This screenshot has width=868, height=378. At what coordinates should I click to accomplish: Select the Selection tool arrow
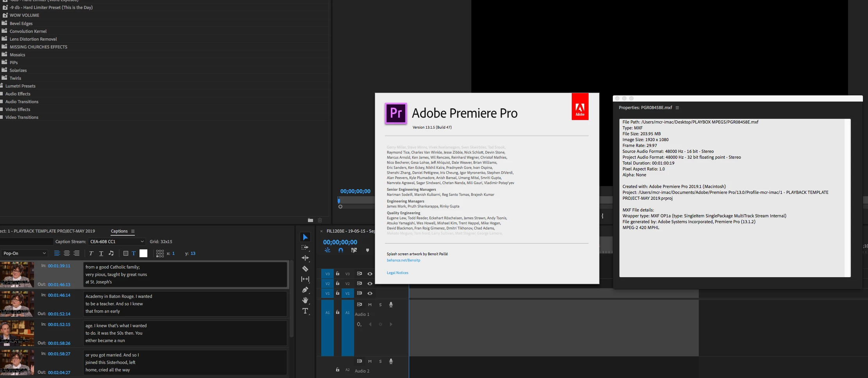pos(305,237)
